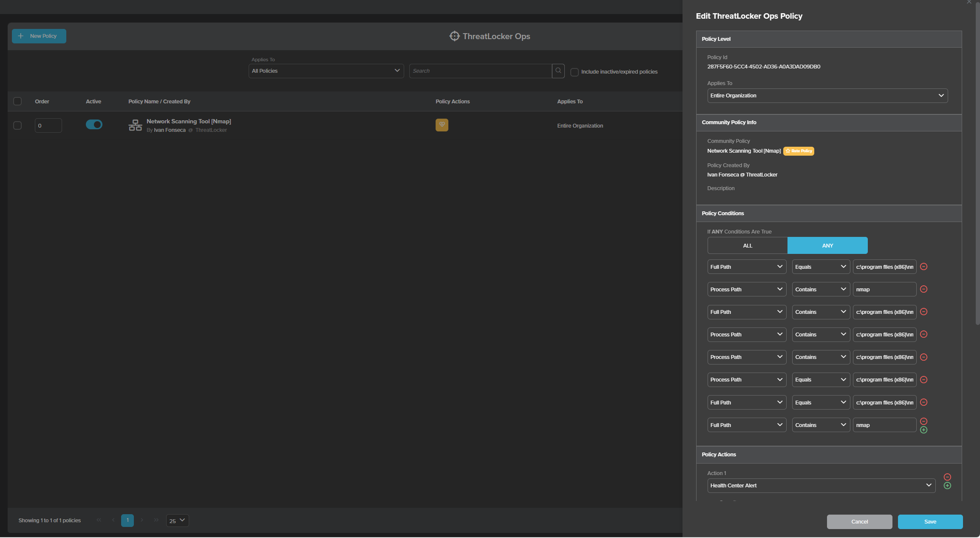Open the Full Path condition type dropdown
This screenshot has width=980, height=538.
[x=746, y=266]
